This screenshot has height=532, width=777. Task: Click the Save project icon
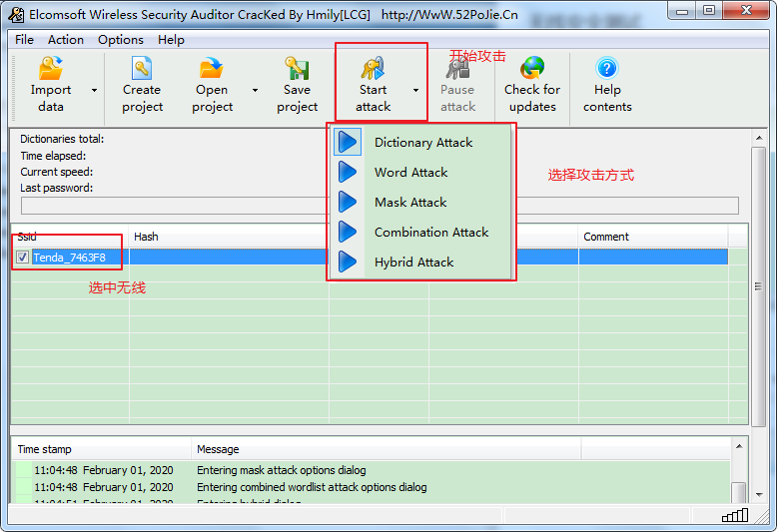click(297, 68)
